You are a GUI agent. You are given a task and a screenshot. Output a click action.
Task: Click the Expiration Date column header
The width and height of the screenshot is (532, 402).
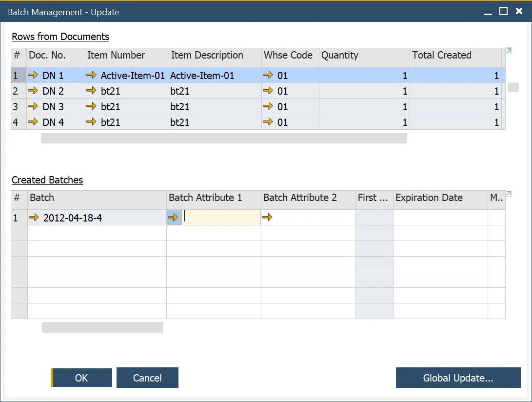click(429, 198)
